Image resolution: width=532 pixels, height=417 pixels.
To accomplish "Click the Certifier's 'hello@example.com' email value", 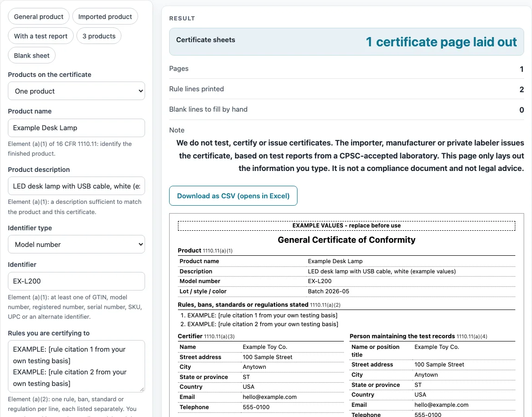I will tap(270, 397).
